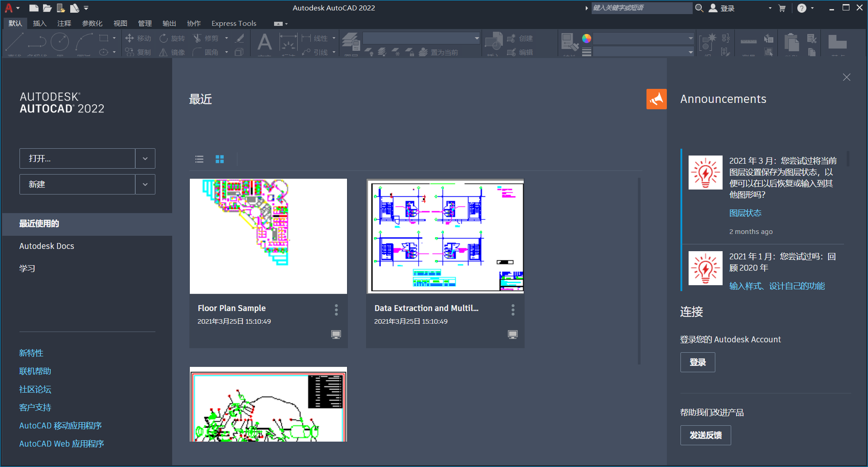
Task: Select the 插入 ribbon tab
Action: coord(40,23)
